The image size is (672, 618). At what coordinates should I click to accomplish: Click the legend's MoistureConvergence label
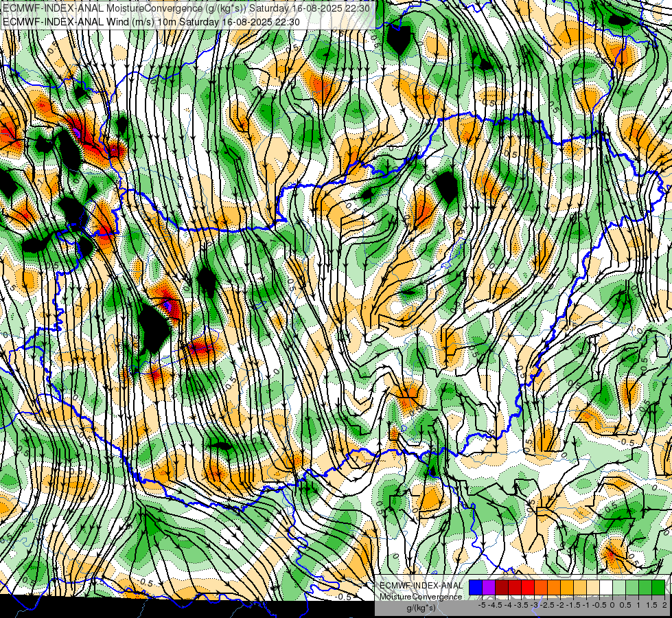421,597
